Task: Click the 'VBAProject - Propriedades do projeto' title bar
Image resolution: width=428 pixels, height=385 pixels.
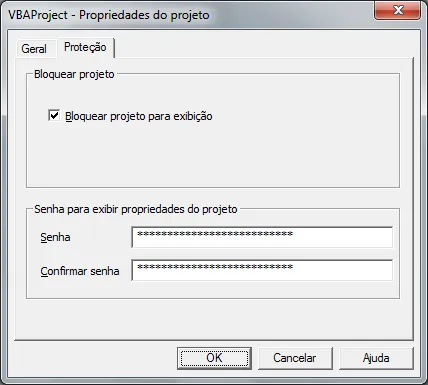Action: (109, 15)
